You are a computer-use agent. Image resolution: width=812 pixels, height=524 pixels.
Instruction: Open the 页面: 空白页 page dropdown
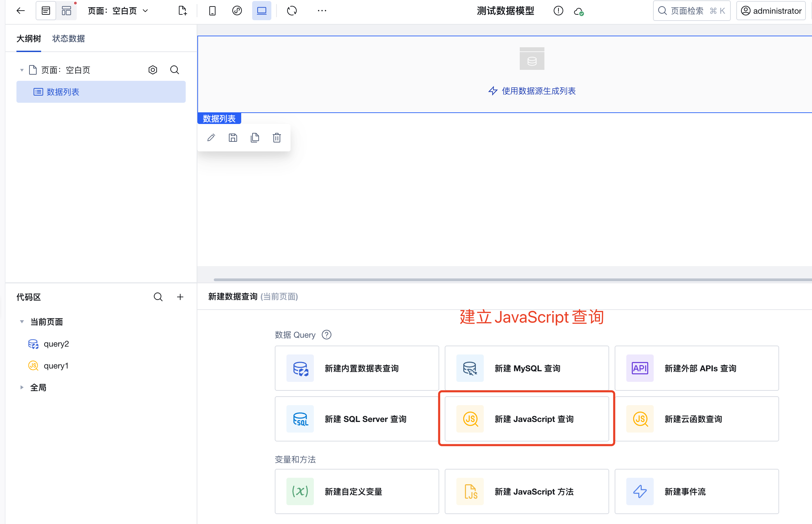point(118,11)
